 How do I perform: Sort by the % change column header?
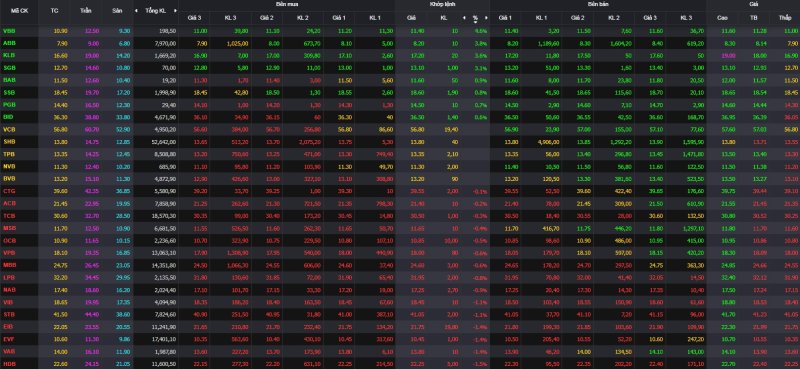[x=475, y=17]
